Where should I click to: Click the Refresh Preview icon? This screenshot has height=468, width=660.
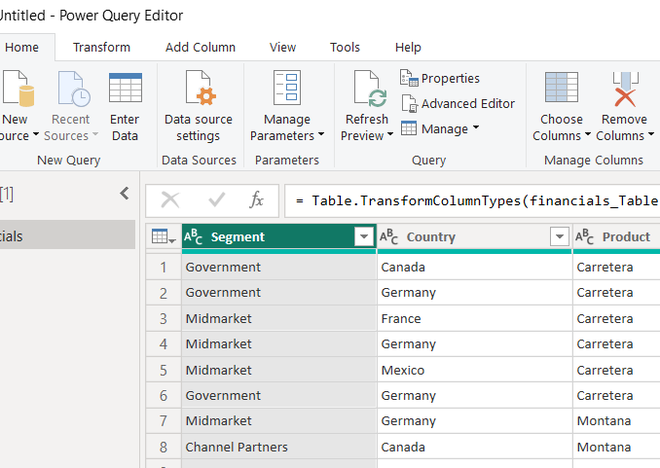tap(366, 91)
